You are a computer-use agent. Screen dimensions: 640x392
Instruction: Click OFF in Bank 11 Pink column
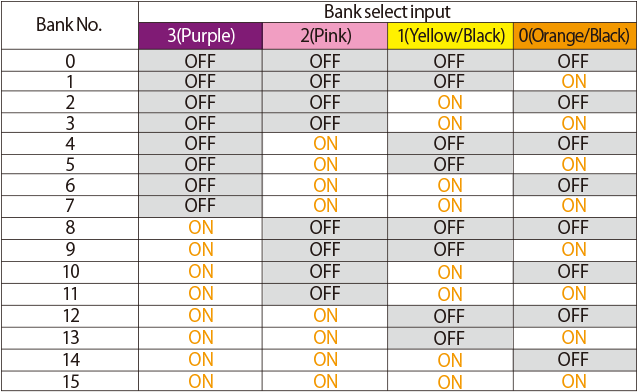pyautogui.click(x=325, y=294)
